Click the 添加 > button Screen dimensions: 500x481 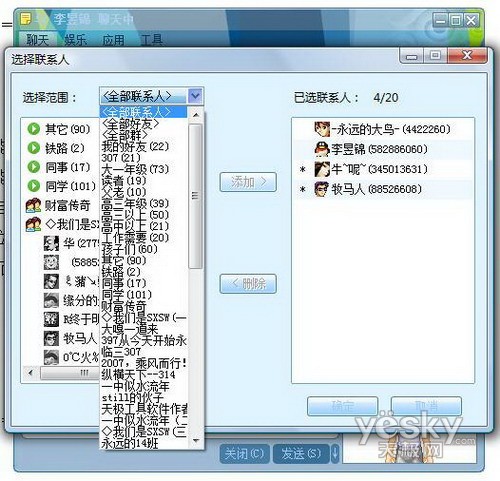[248, 182]
